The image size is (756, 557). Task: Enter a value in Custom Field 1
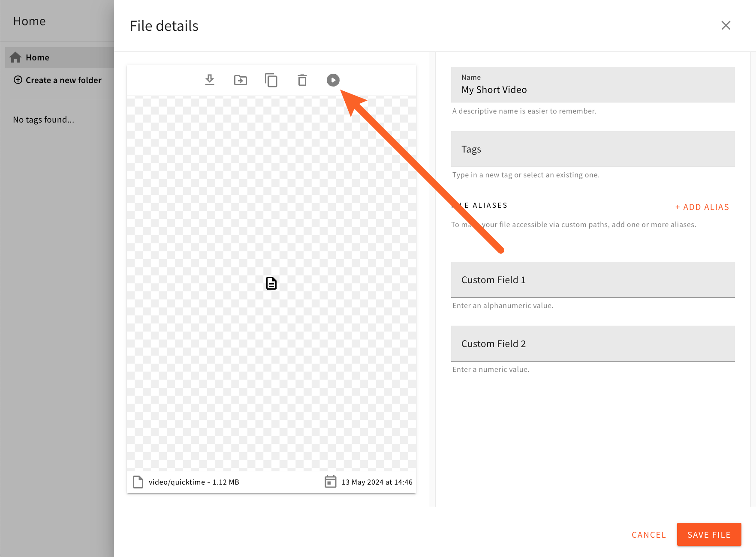tap(593, 280)
